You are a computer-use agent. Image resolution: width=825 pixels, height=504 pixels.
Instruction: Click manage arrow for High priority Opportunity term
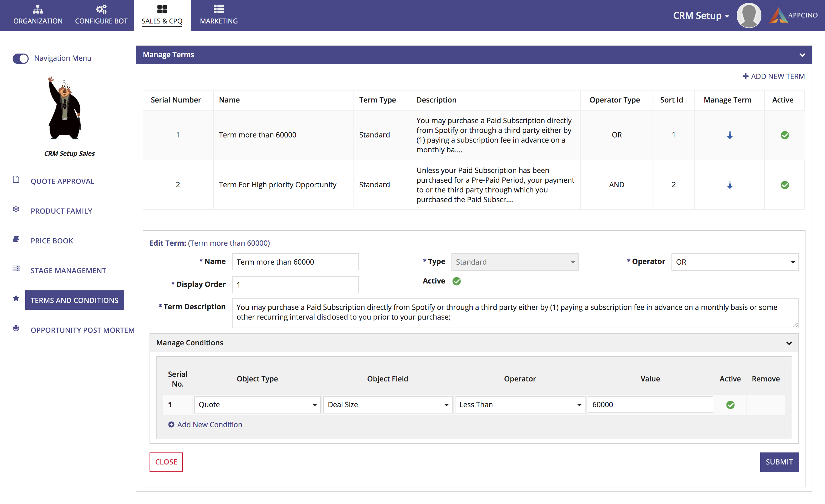pos(730,185)
